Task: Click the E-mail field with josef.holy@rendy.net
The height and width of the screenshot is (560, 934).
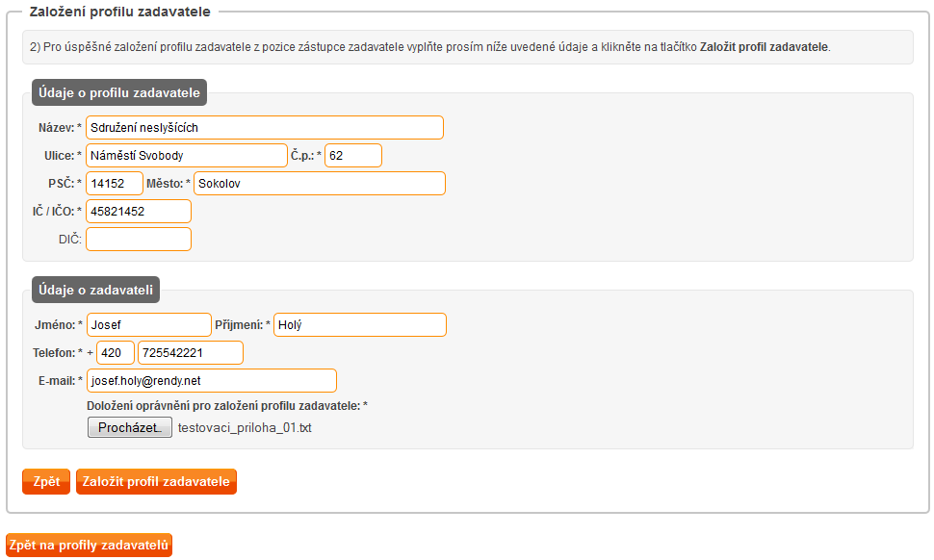Action: pyautogui.click(x=212, y=381)
